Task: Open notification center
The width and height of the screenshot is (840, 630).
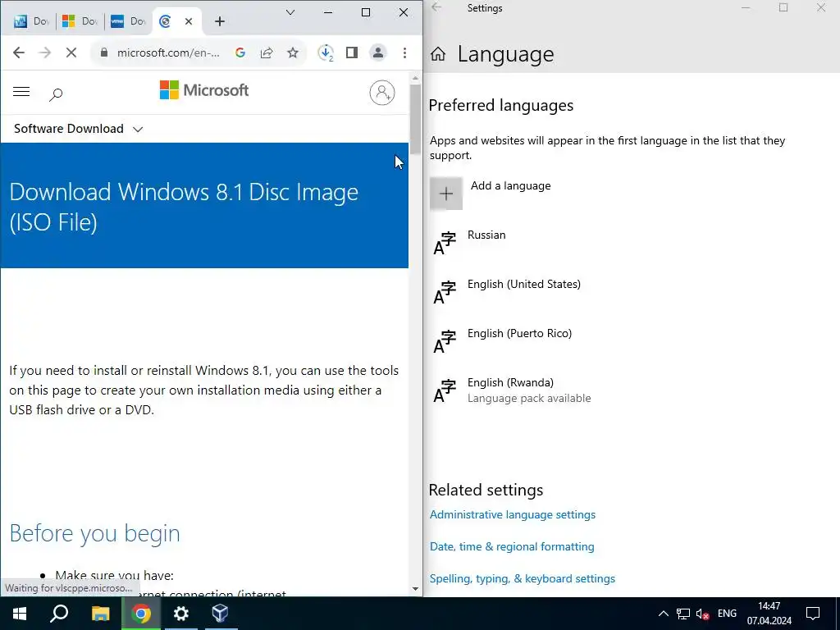Action: 813,614
